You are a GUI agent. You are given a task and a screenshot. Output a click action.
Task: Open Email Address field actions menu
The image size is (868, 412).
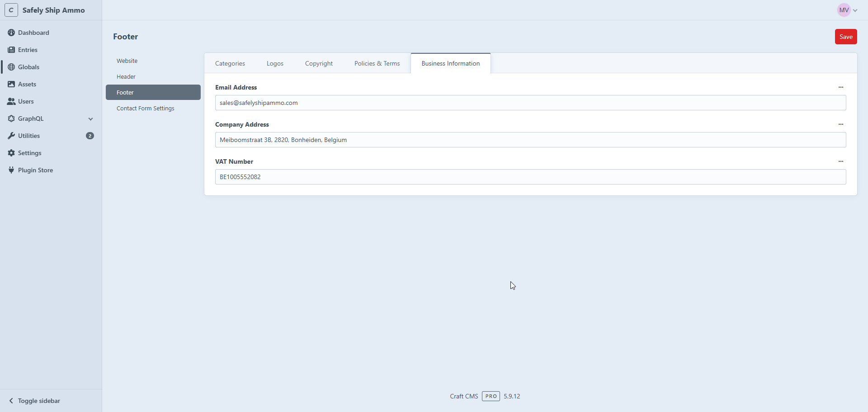click(x=841, y=87)
